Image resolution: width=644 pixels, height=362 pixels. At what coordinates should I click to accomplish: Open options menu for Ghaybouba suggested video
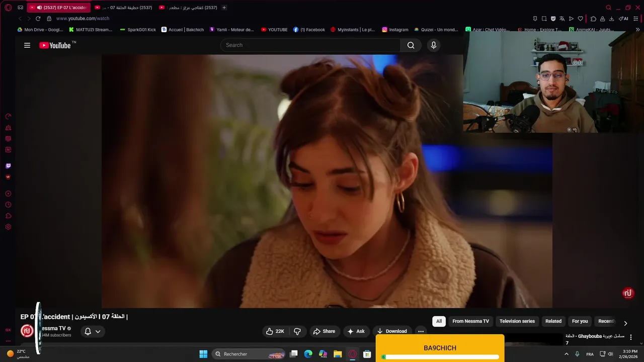(631, 337)
